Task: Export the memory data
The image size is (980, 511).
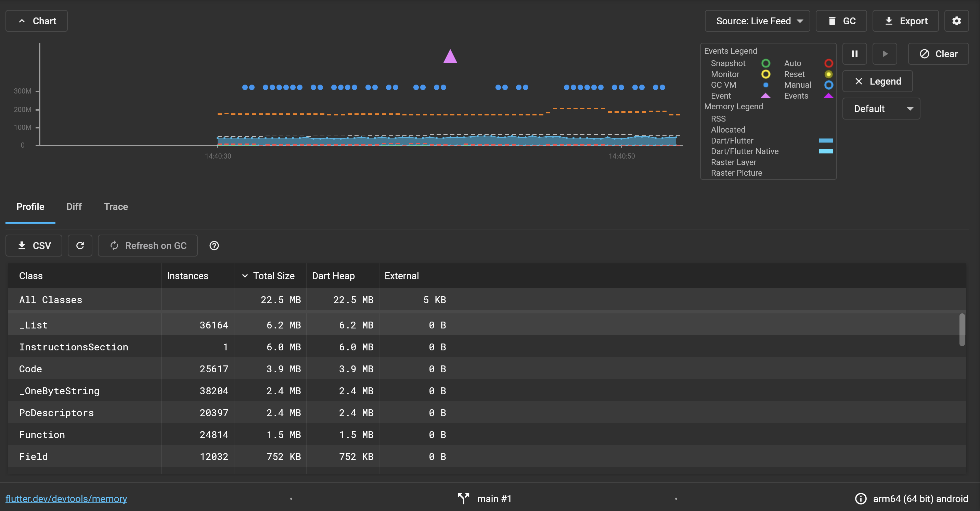Action: coord(905,21)
